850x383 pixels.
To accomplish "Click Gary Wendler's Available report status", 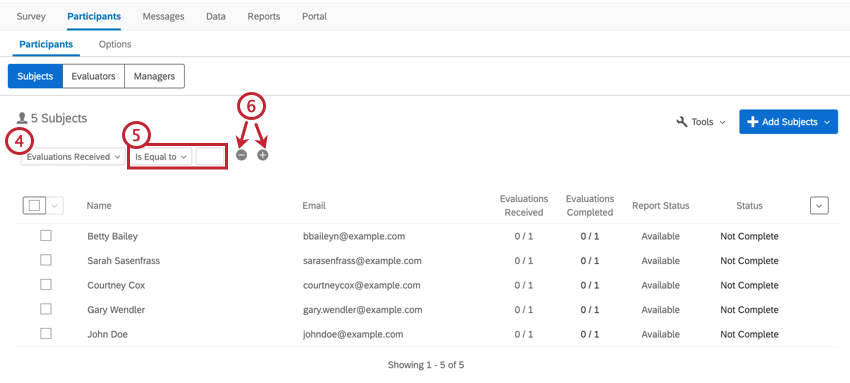I will pyautogui.click(x=660, y=310).
